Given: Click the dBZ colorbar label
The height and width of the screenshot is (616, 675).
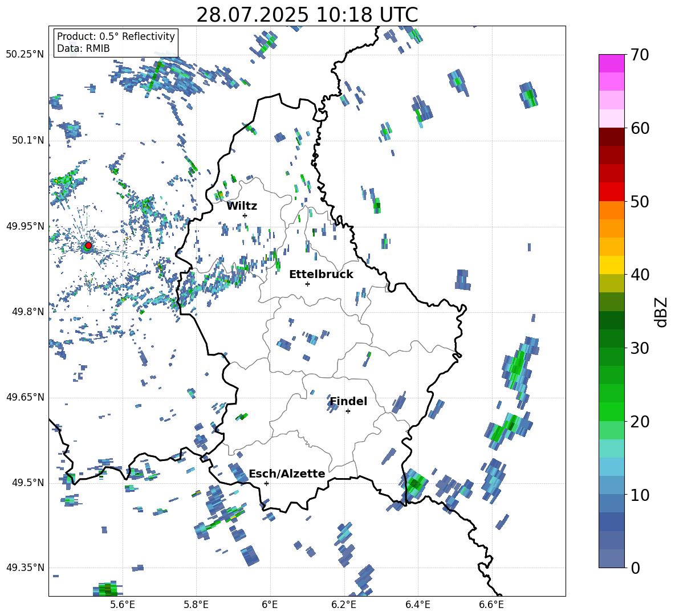Looking at the screenshot, I should tap(662, 312).
